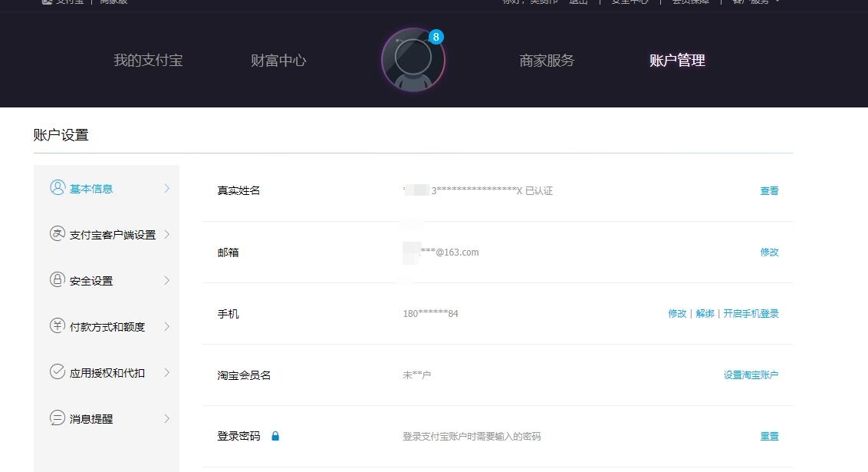
Task: Click the 应用授权和代扣 checkmark icon
Action: [58, 371]
